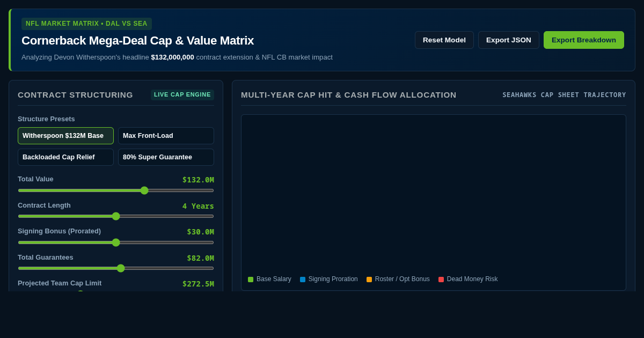This screenshot has width=644, height=338.
Task: Click the $272.5M cap limit value
Action: [x=198, y=284]
